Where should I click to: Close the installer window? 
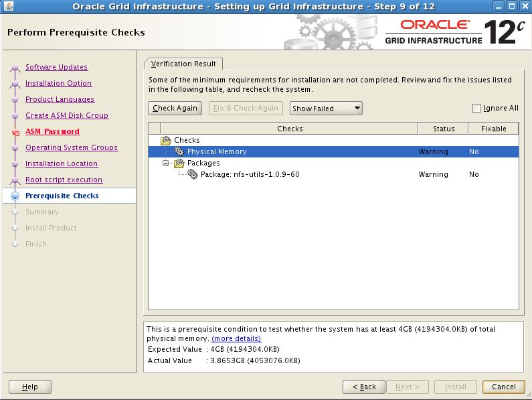click(525, 7)
